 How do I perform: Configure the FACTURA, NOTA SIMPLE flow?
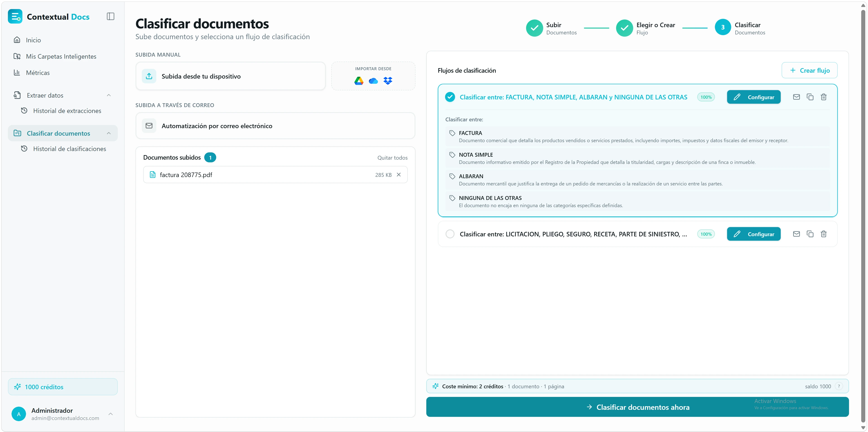(x=754, y=97)
